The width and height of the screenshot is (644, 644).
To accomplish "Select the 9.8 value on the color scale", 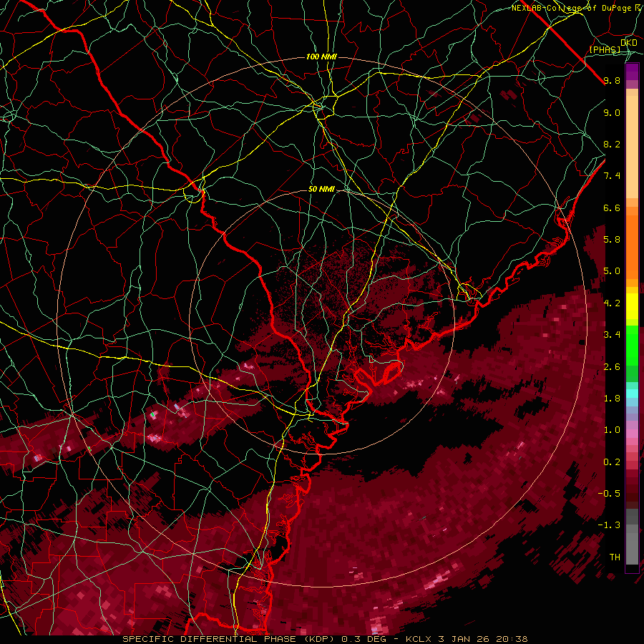I will point(612,81).
